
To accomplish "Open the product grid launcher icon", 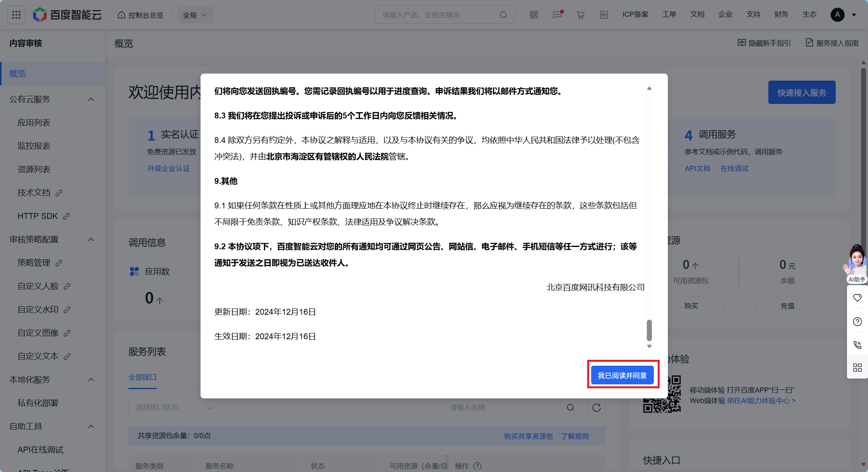I will (16, 15).
